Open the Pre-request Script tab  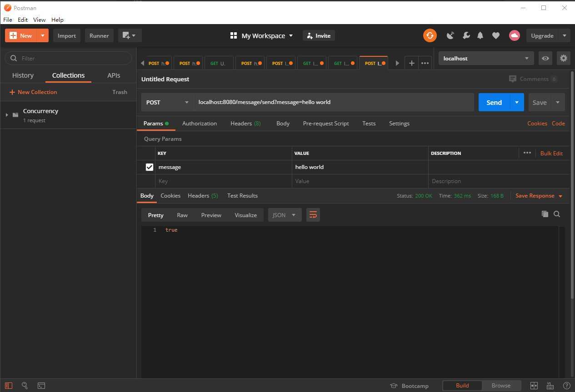point(326,124)
